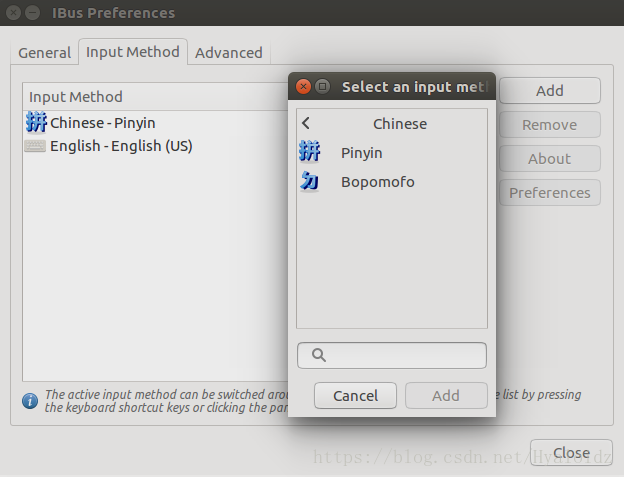Close the IBus Preferences window via title bar
The height and width of the screenshot is (477, 624).
point(13,13)
